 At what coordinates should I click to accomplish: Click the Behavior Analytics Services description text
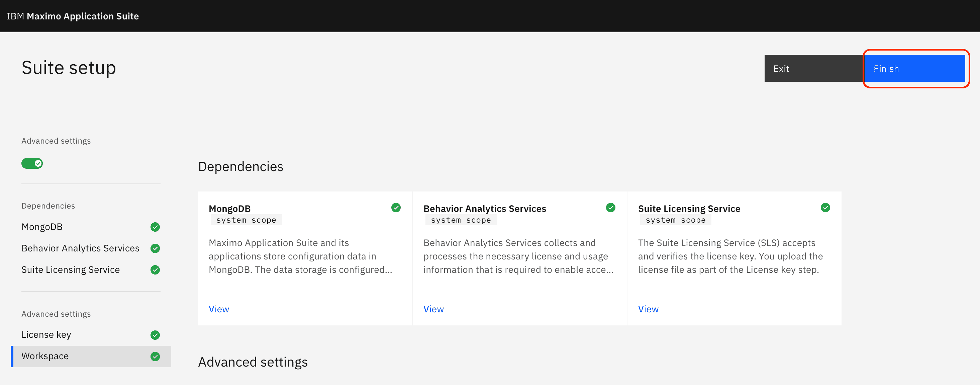[518, 256]
